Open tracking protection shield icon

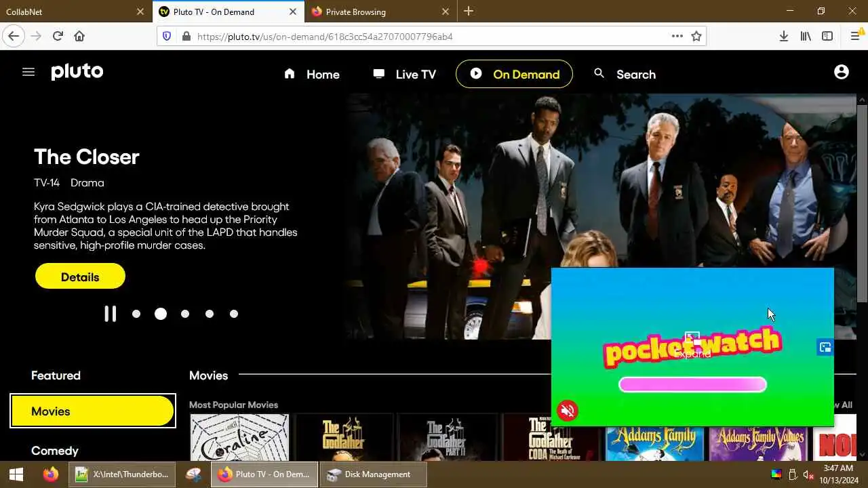pyautogui.click(x=167, y=36)
